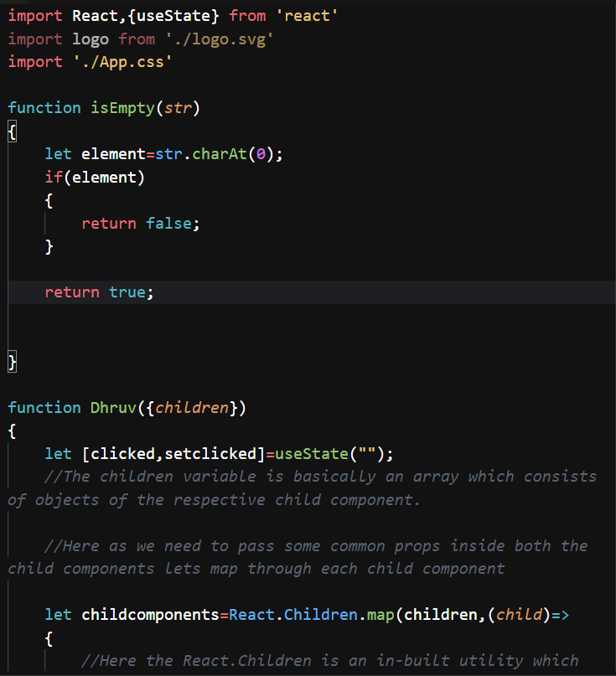Click 'let element' declaration keyword

[58, 154]
